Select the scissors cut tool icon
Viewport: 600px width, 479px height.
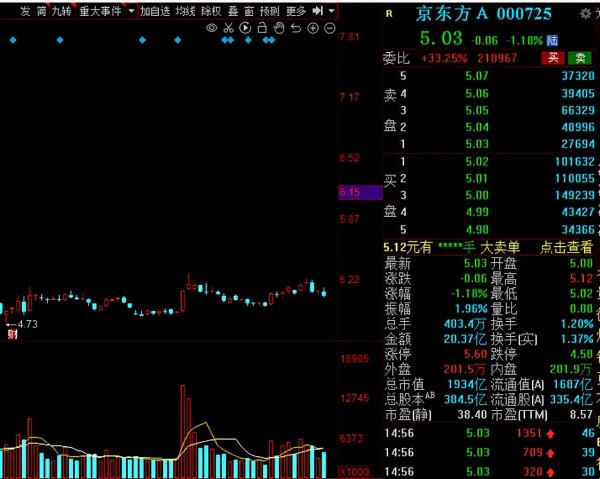click(228, 28)
